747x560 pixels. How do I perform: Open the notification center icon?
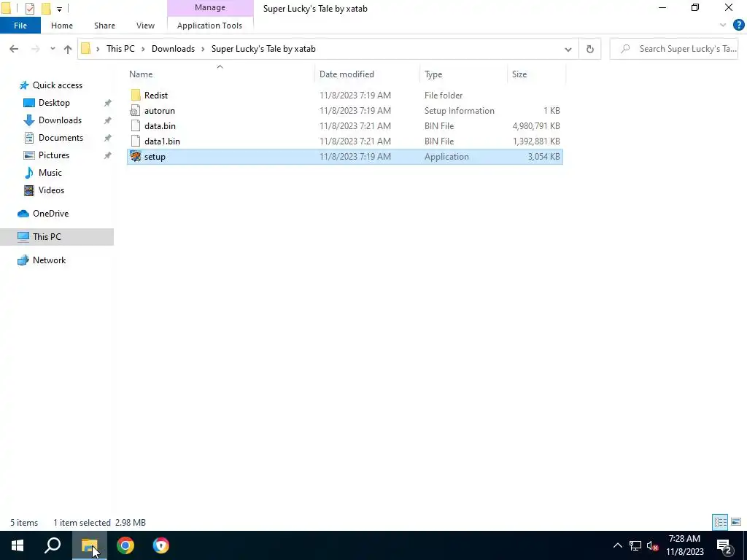(x=724, y=545)
